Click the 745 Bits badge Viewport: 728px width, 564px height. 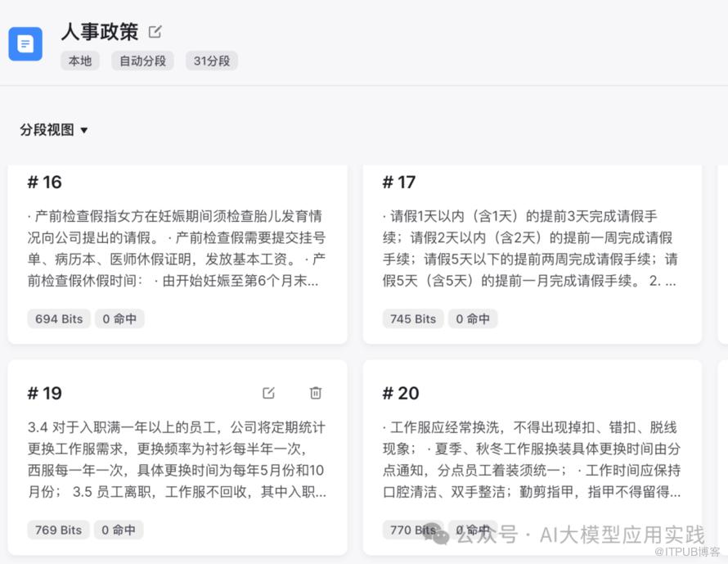pos(413,318)
